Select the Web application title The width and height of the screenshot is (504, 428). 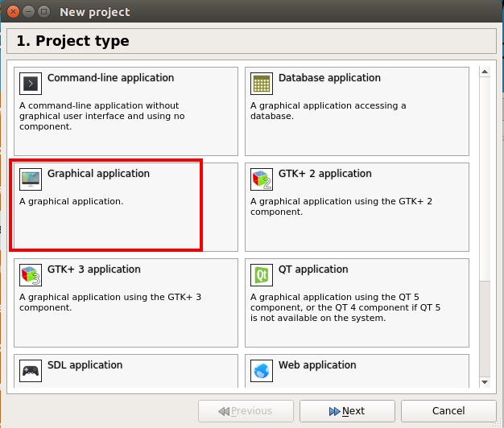coord(317,364)
